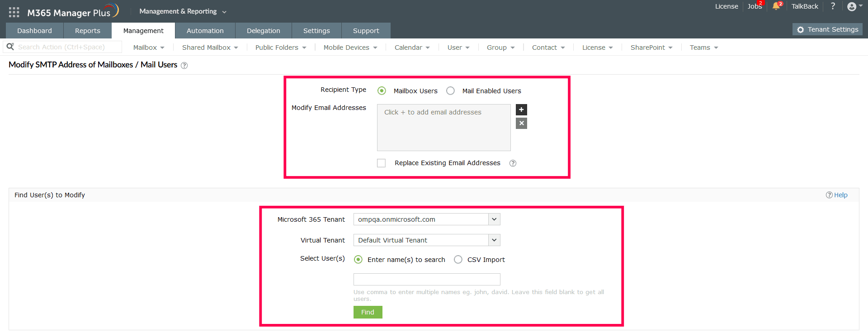Expand the User menu
The width and height of the screenshot is (868, 333).
[458, 48]
